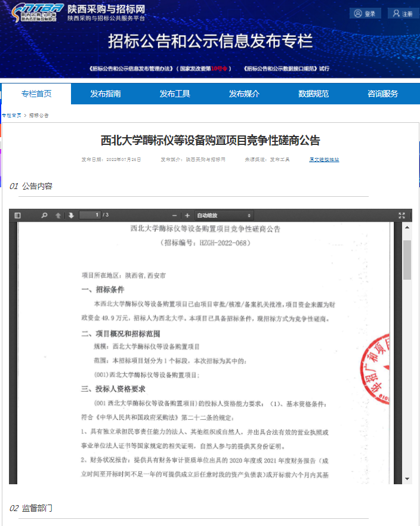Open the 发布指南 navigation tab
Screen dimensions: 420x526
coord(106,94)
